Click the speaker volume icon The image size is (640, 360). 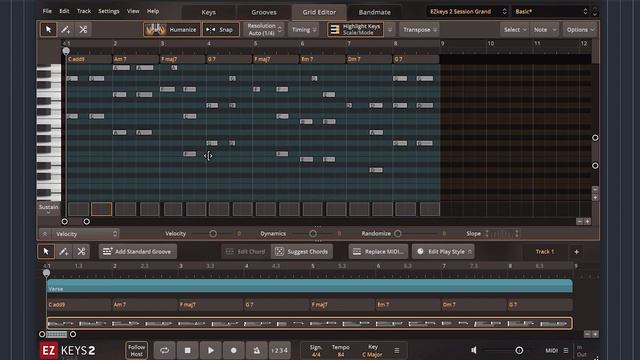coord(474,350)
